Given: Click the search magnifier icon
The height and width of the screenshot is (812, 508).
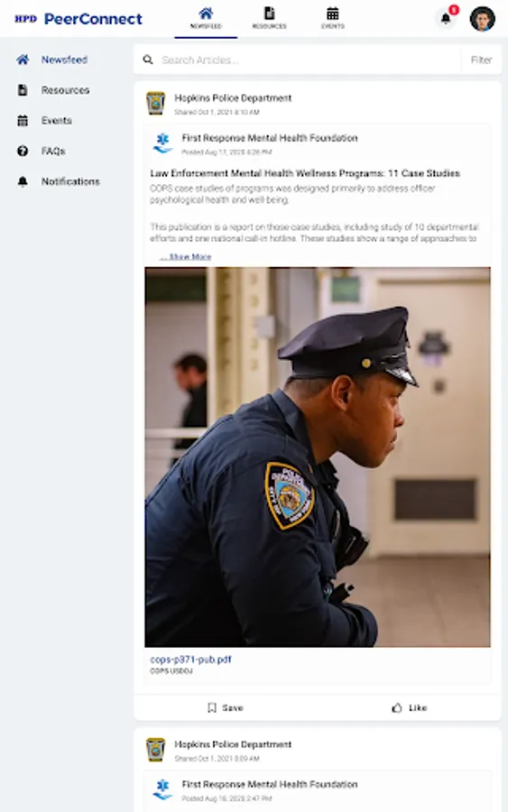Looking at the screenshot, I should point(148,60).
